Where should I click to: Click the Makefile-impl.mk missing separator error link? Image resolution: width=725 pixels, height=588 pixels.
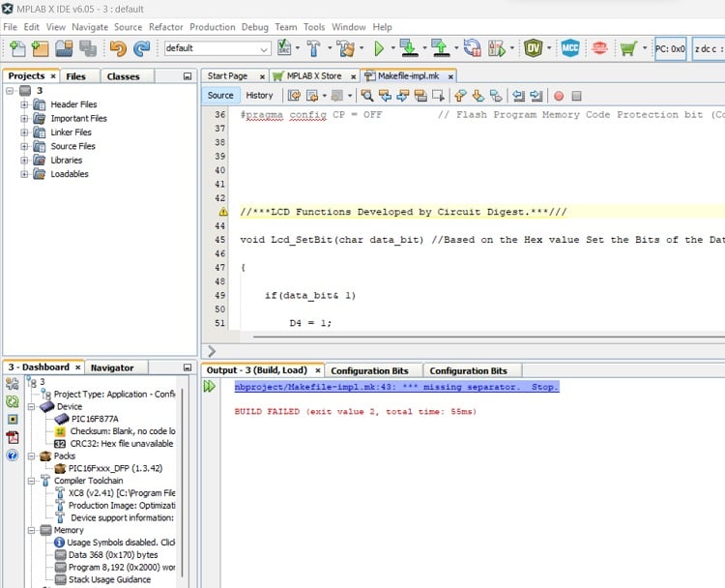coord(396,387)
